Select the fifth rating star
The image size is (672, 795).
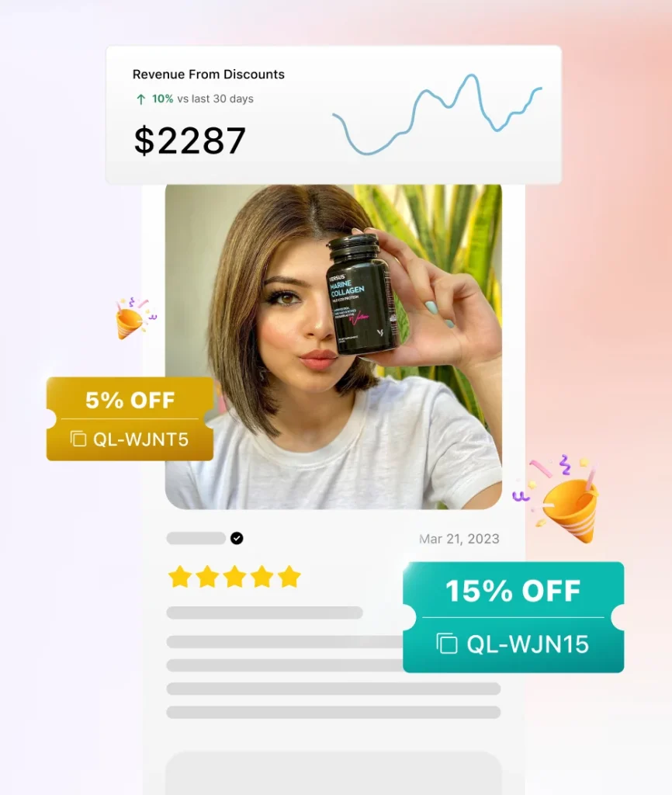click(x=289, y=577)
